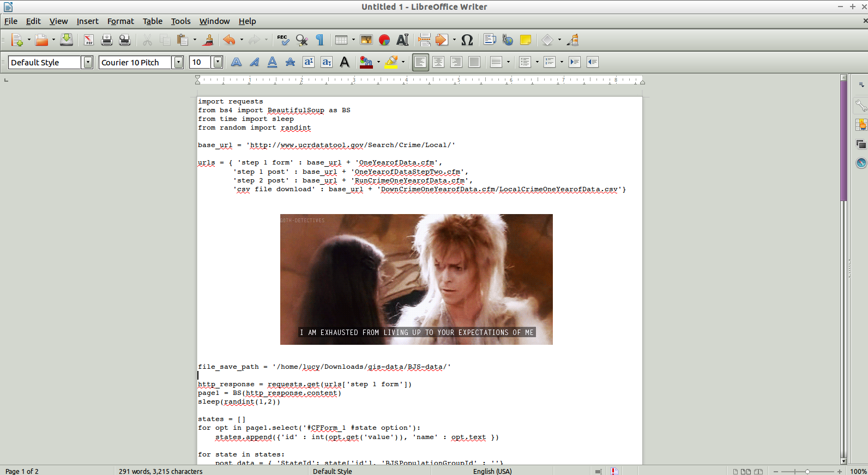Image resolution: width=868 pixels, height=475 pixels.
Task: Save document with the green arrow icon
Action: tap(67, 40)
